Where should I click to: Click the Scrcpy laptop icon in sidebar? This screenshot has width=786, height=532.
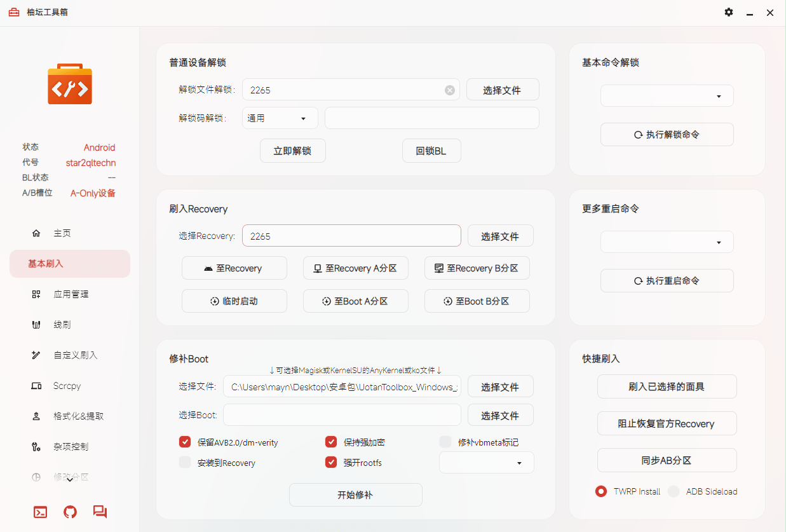(x=36, y=385)
